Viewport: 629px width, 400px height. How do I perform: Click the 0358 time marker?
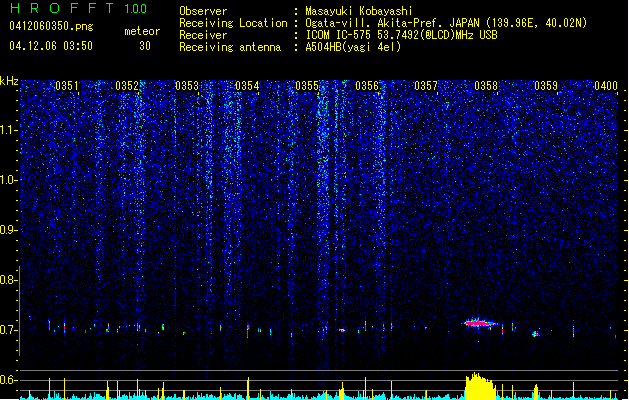486,86
